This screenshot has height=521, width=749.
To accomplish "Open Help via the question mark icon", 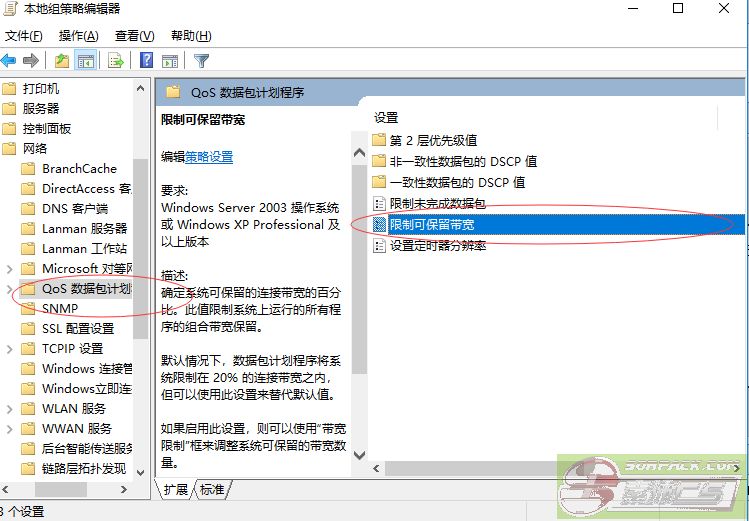I will (146, 61).
